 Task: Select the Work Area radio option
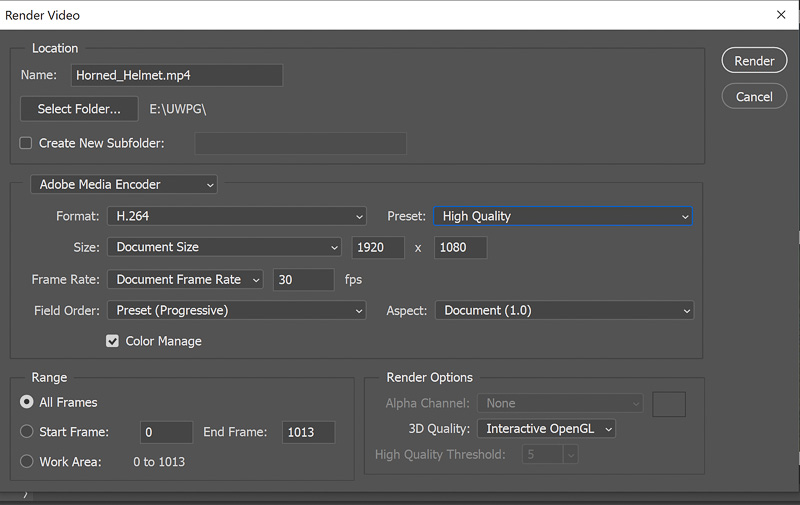pos(27,462)
